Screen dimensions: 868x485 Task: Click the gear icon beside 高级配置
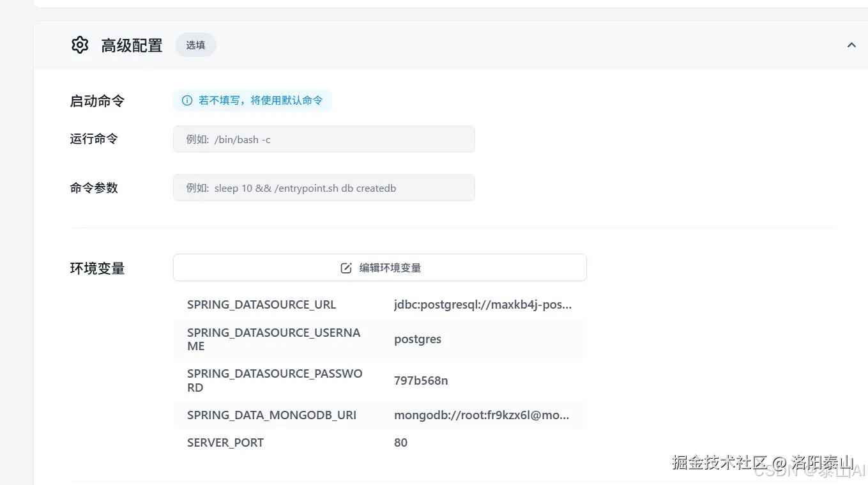[x=79, y=45]
